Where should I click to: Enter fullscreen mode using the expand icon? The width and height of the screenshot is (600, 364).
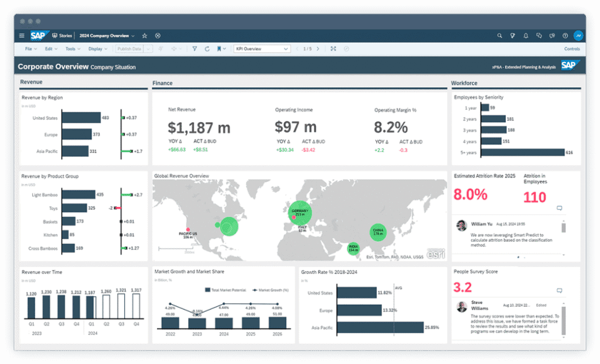[x=333, y=49]
